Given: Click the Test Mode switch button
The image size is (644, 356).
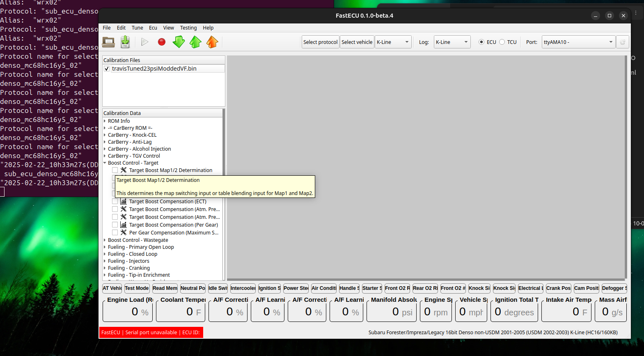Looking at the screenshot, I should [x=137, y=288].
